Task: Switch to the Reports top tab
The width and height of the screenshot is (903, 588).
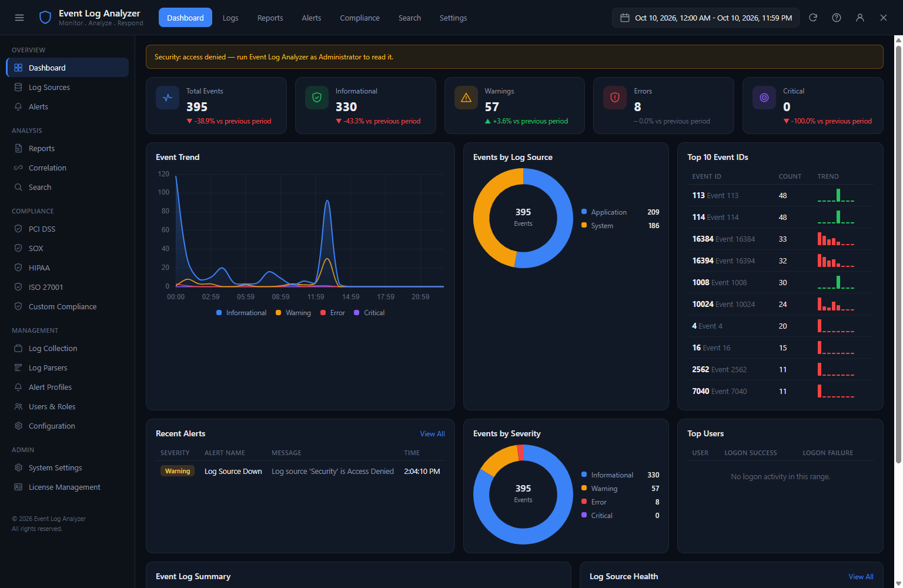Action: click(270, 18)
